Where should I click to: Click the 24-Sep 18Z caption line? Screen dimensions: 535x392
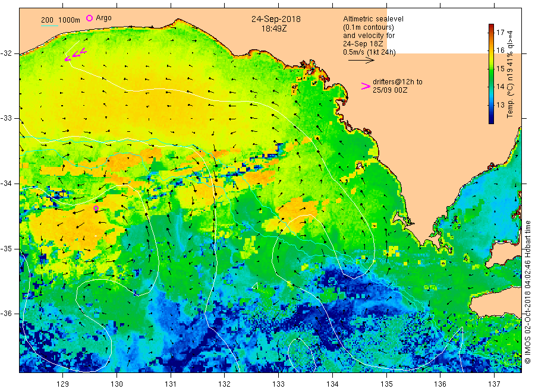click(363, 44)
